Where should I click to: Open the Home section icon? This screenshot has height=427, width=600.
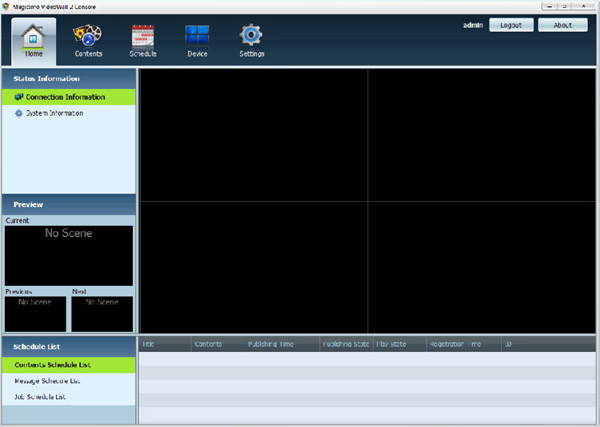34,36
